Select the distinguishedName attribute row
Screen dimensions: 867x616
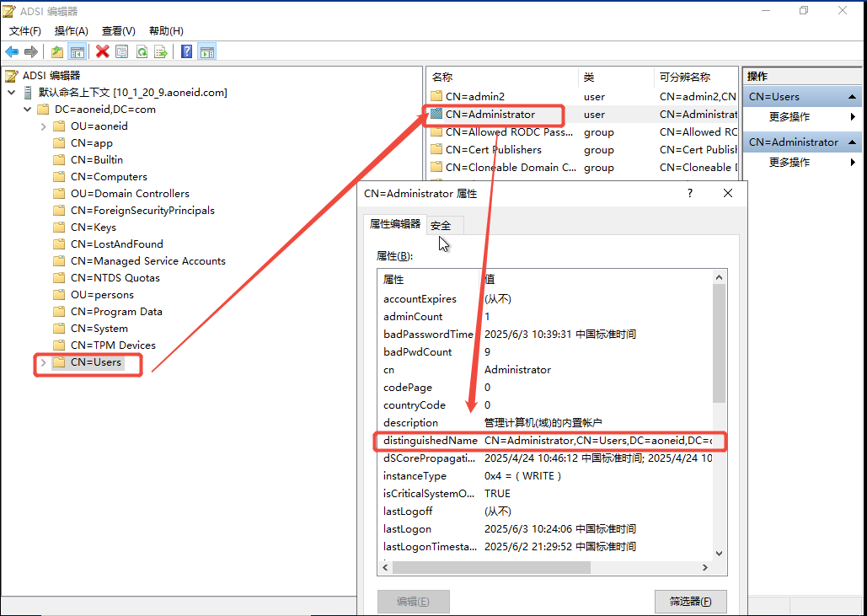click(x=545, y=441)
